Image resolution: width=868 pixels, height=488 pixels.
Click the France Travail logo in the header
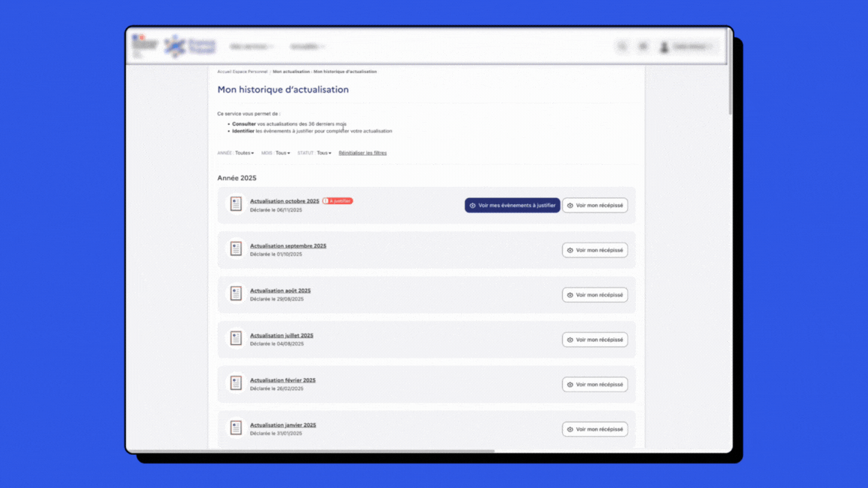tap(189, 46)
